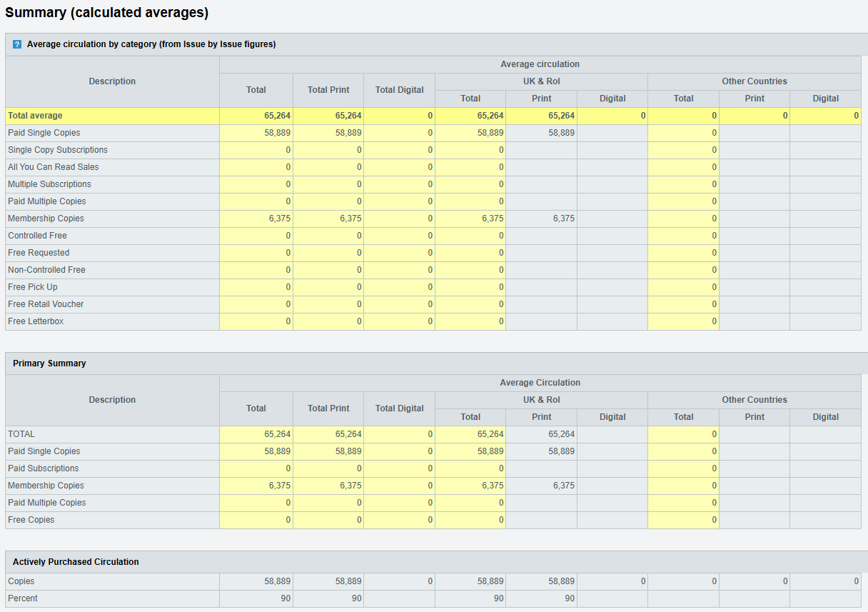
Task: Click the 'Multiple Subscriptions' row label
Action: (x=49, y=184)
